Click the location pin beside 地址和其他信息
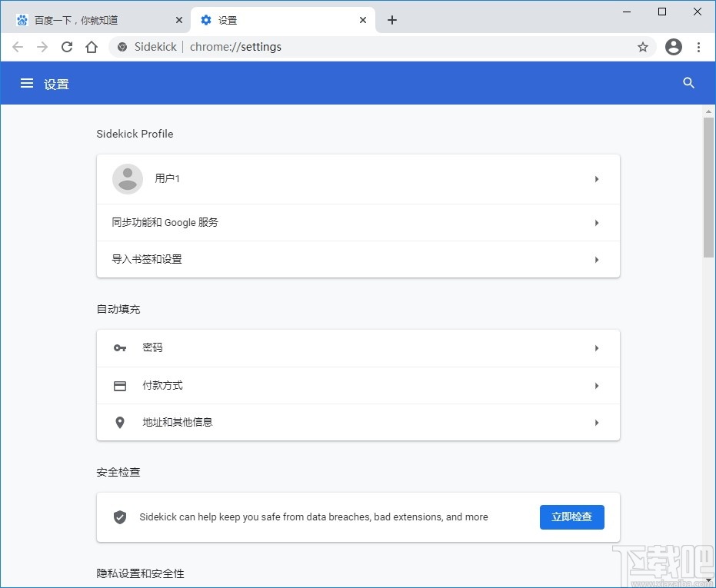Viewport: 716px width, 588px height. [119, 422]
